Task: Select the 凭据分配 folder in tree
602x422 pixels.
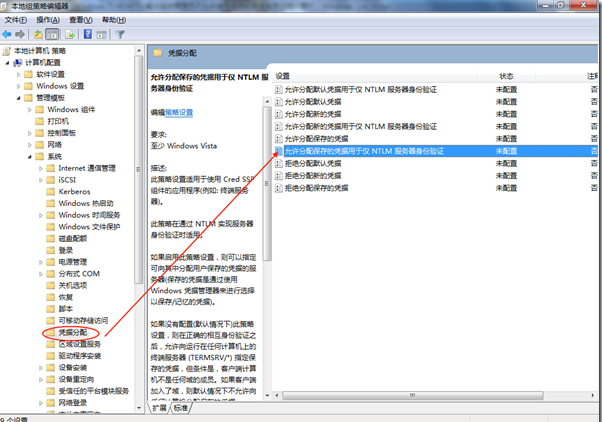Action: 73,331
